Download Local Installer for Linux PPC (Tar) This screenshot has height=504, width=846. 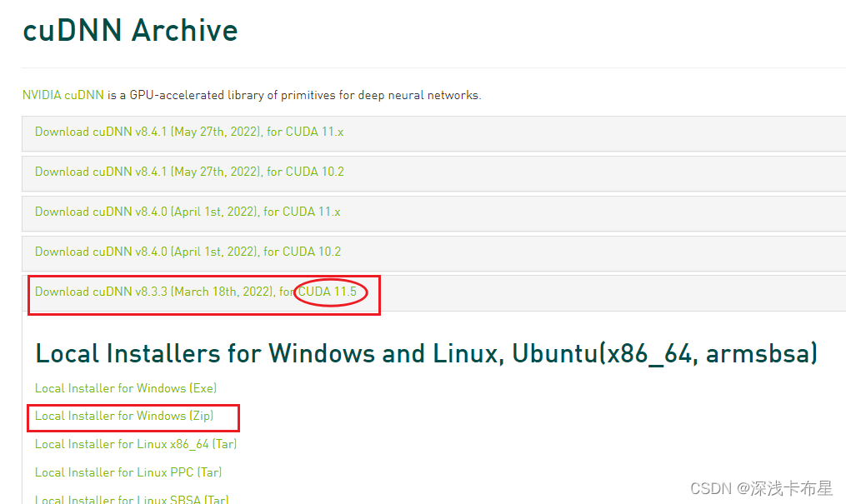pos(128,472)
